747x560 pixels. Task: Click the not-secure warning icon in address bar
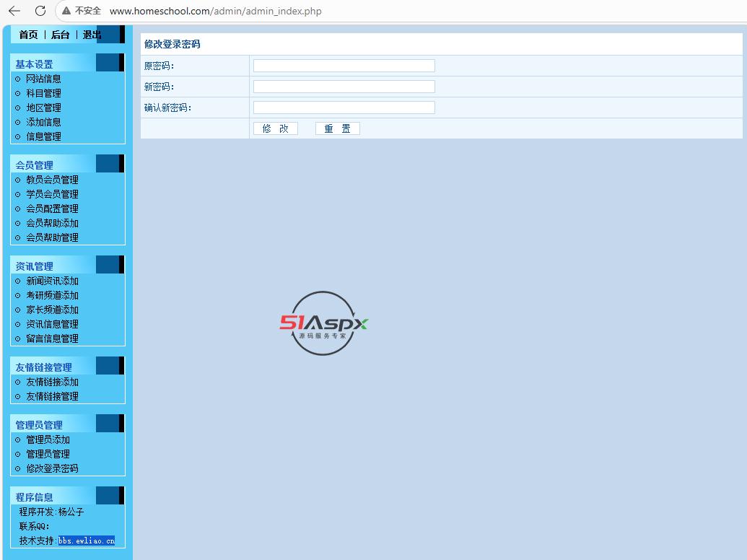point(66,11)
